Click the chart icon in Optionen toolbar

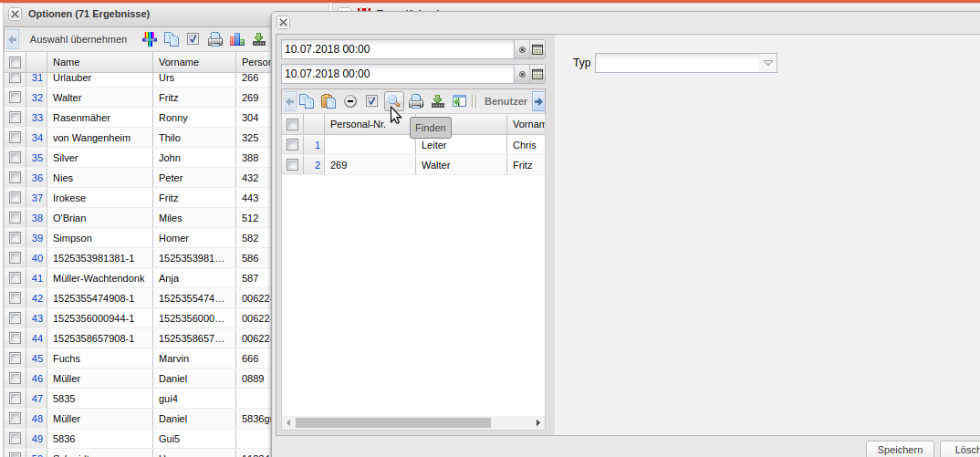(x=237, y=39)
